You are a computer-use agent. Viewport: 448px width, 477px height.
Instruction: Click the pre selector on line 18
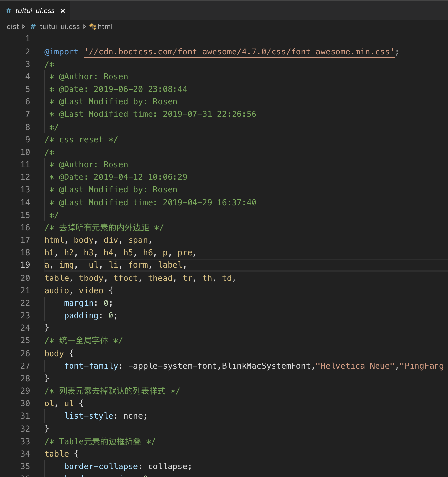[x=185, y=253]
